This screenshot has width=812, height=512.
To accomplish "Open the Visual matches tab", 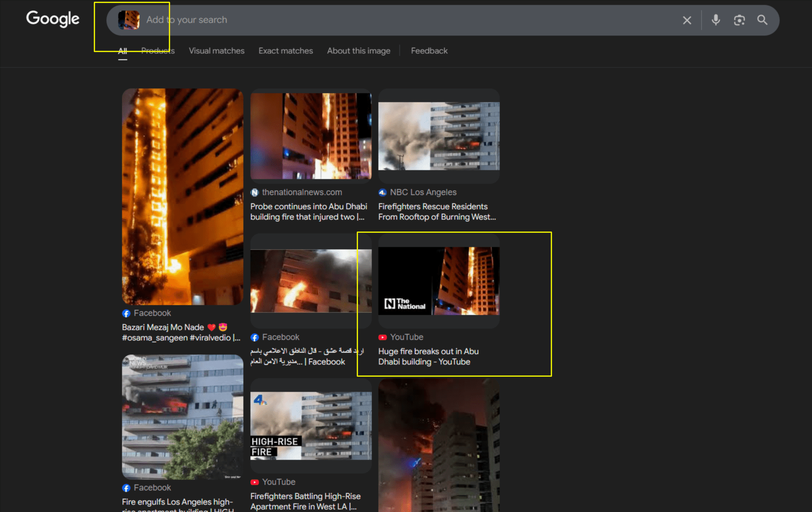I will 217,51.
